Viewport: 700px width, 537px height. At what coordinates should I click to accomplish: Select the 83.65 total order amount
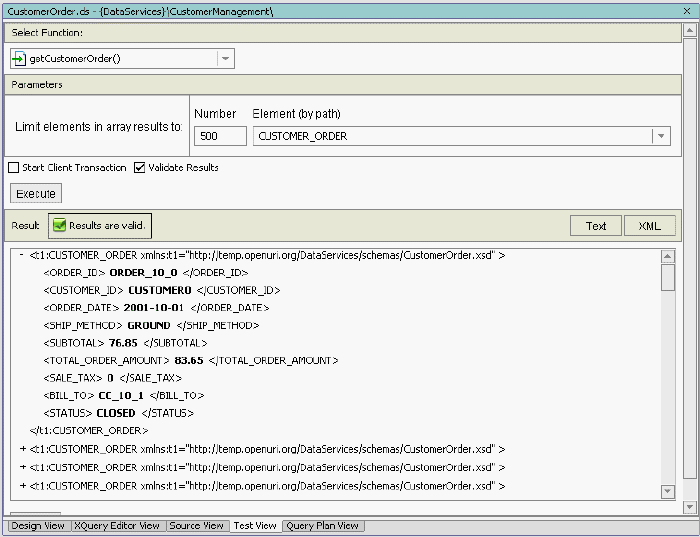(x=189, y=360)
